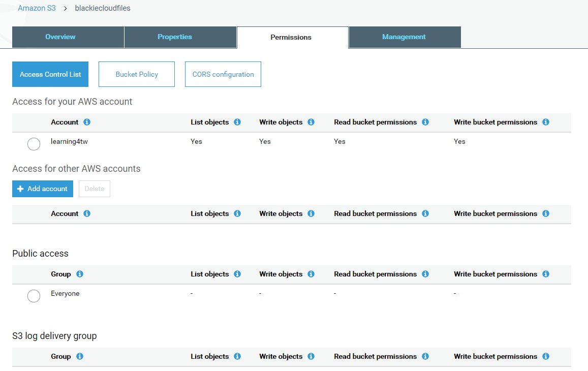Click the greyed-out Delete button
Viewport: 588px width, 371px height.
[x=95, y=189]
